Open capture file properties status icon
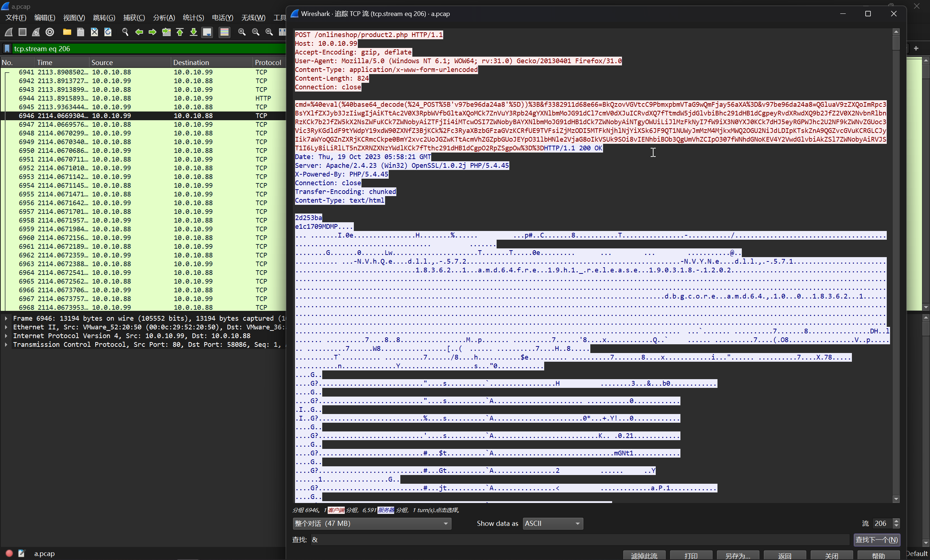The height and width of the screenshot is (560, 930). click(x=21, y=553)
